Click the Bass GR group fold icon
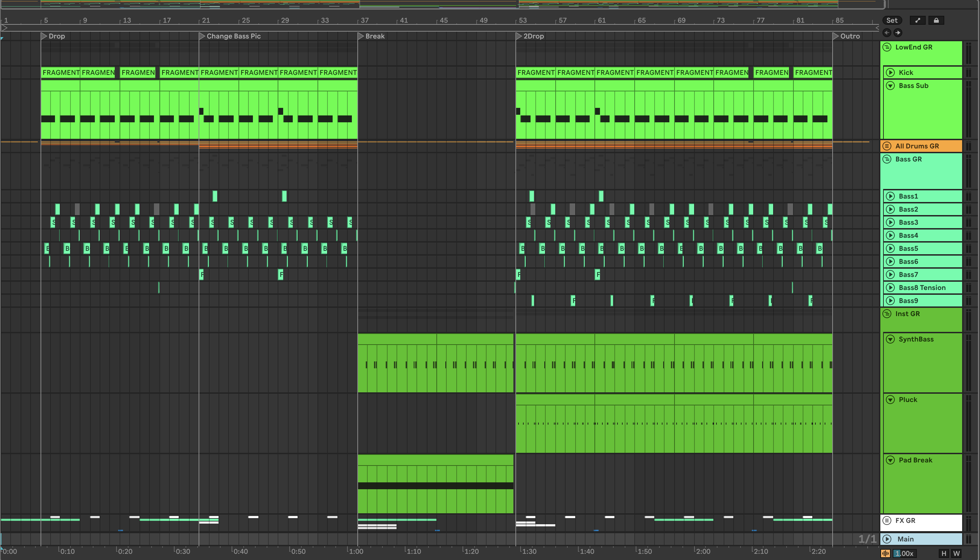This screenshot has width=980, height=560. tap(887, 159)
